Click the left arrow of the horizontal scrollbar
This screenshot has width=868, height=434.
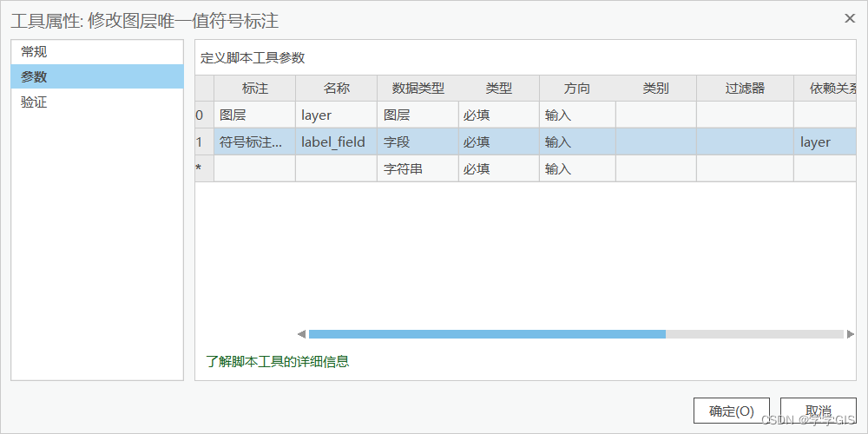pos(302,334)
